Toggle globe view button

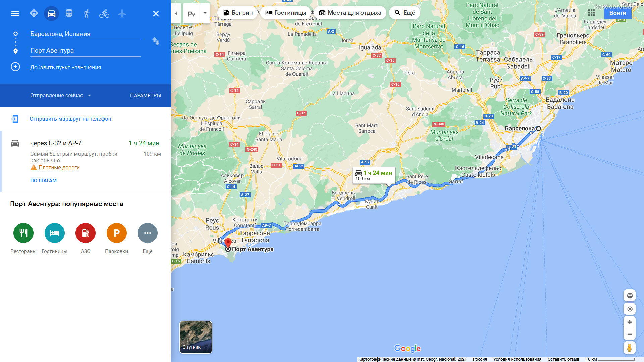(x=630, y=296)
